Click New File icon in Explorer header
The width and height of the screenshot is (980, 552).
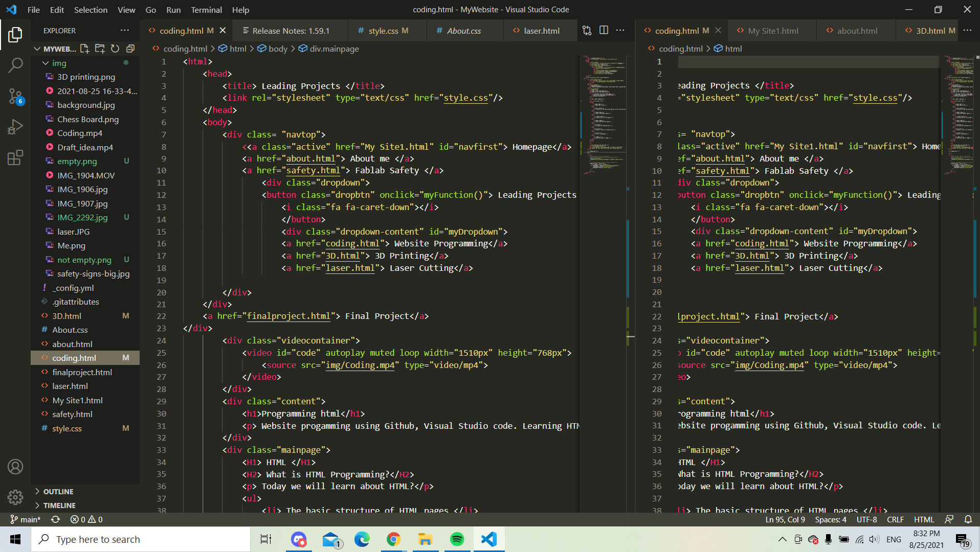[85, 49]
